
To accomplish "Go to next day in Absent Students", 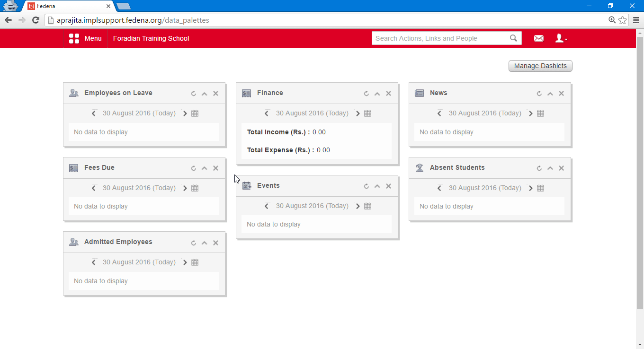I will coord(530,188).
